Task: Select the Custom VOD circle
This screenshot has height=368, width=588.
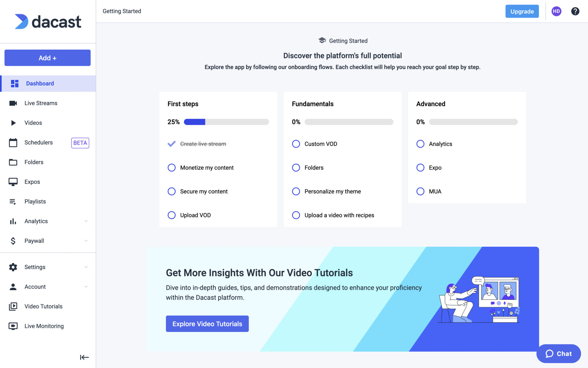Action: coord(296,144)
